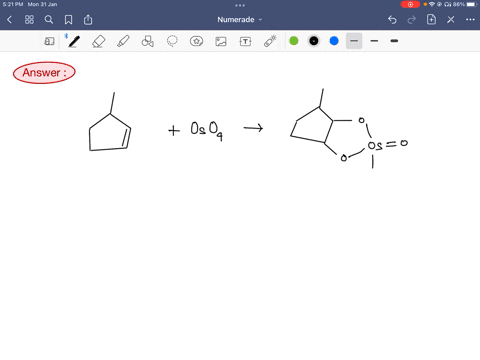Open the Elements sticker tool
Screen dimensions: 480x360
(x=196, y=41)
